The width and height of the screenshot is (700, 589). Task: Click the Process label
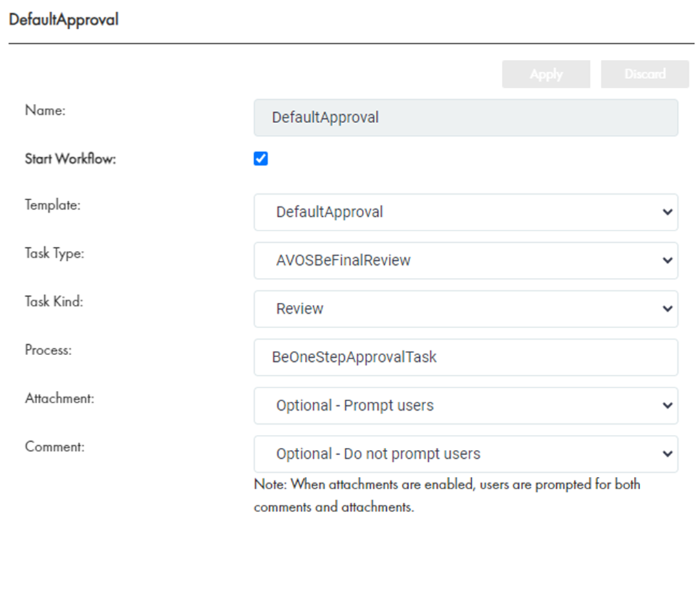click(48, 350)
